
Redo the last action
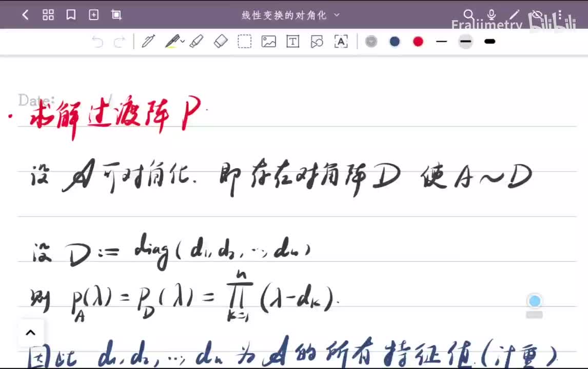119,42
